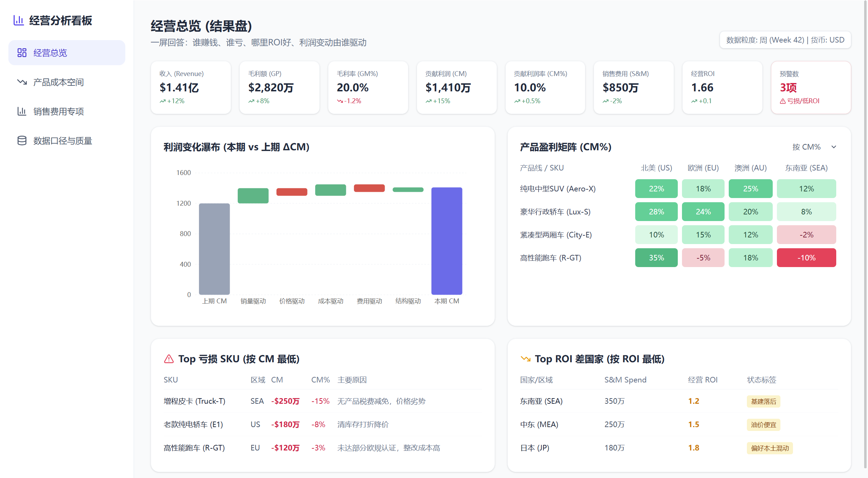Select the 经营ROI KPI card
The height and width of the screenshot is (478, 868).
722,88
